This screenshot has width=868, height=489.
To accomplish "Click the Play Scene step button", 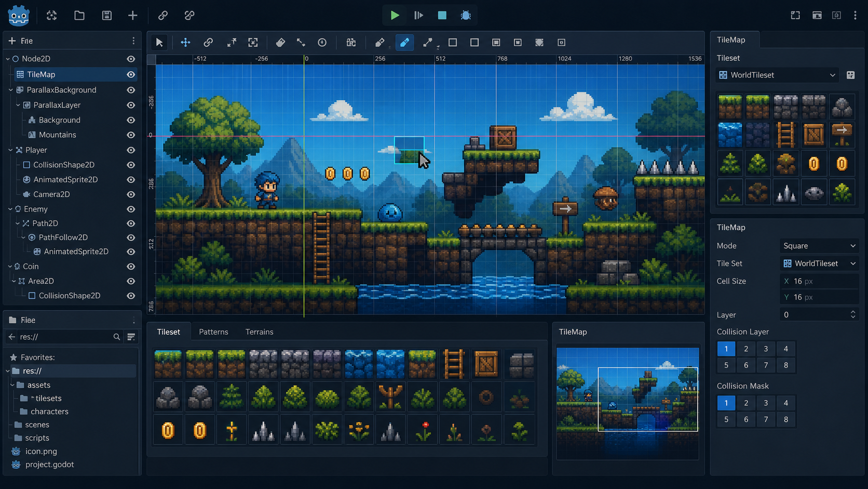I will click(x=418, y=15).
